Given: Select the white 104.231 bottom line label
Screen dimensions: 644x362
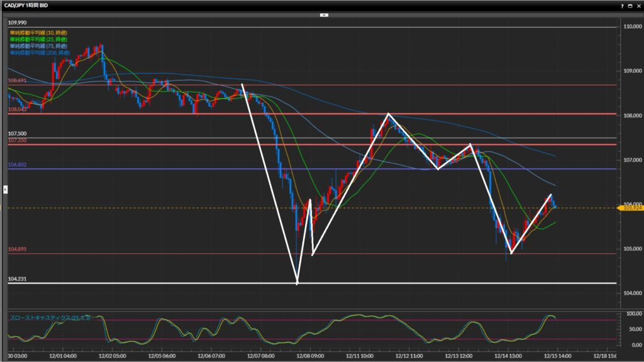Looking at the screenshot, I should click(17, 278).
